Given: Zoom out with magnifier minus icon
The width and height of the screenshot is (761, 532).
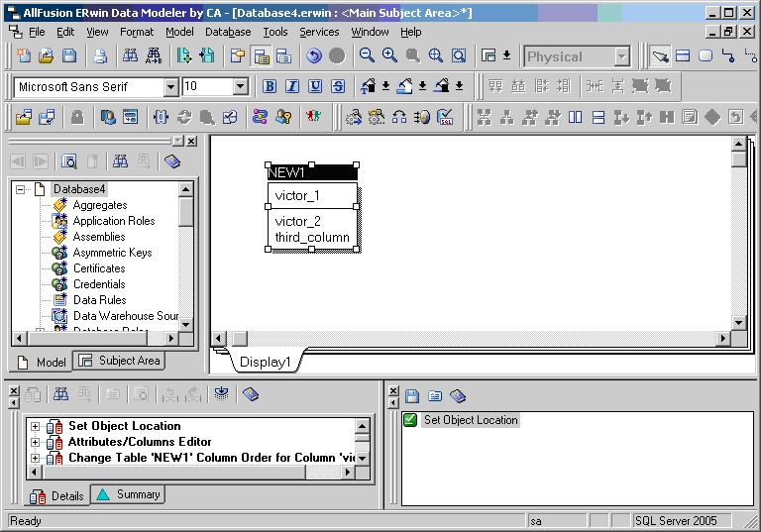Looking at the screenshot, I should tap(367, 55).
